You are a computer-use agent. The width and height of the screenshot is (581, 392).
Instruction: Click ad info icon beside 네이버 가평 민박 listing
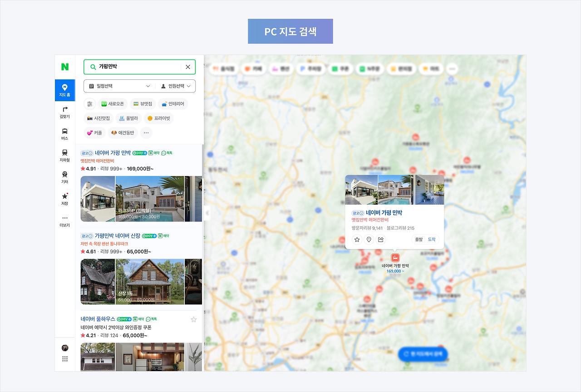tap(87, 153)
